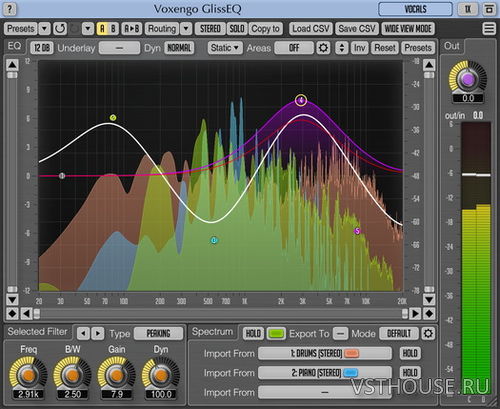Open Routing menu button

pyautogui.click(x=162, y=29)
